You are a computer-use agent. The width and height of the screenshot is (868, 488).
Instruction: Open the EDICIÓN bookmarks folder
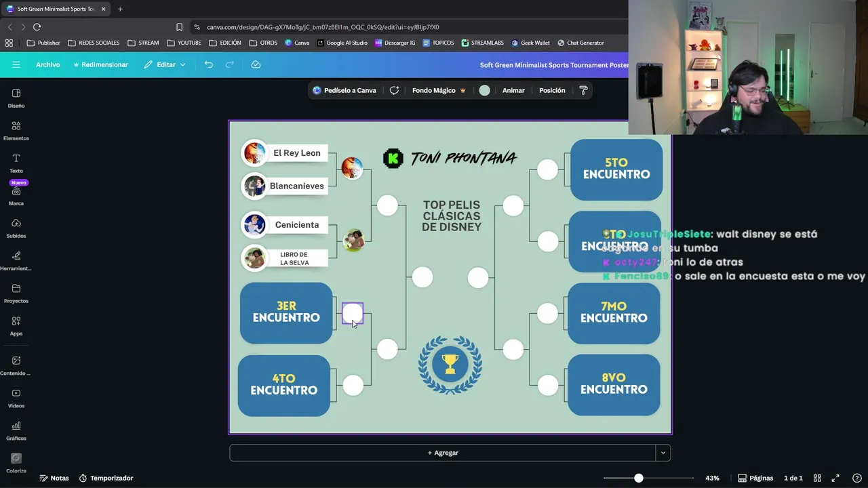click(x=225, y=43)
